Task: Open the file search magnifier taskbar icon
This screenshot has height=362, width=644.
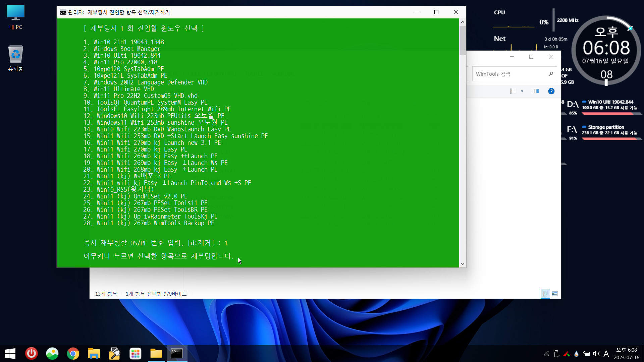Action: pyautogui.click(x=115, y=354)
